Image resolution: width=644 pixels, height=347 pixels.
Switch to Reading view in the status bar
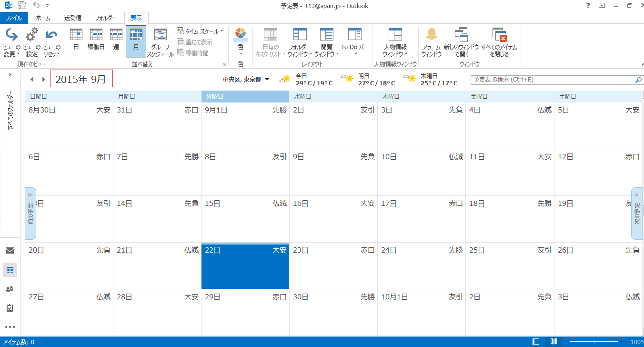(553, 342)
